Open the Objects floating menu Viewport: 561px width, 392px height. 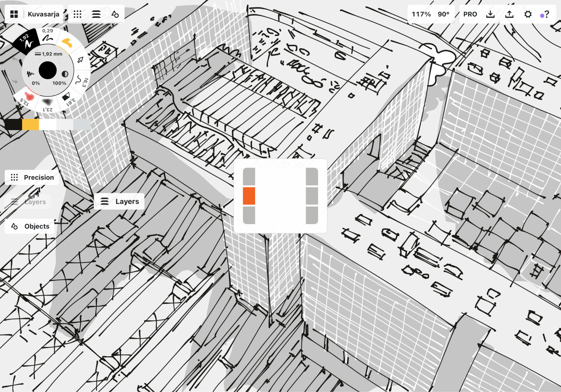point(30,226)
